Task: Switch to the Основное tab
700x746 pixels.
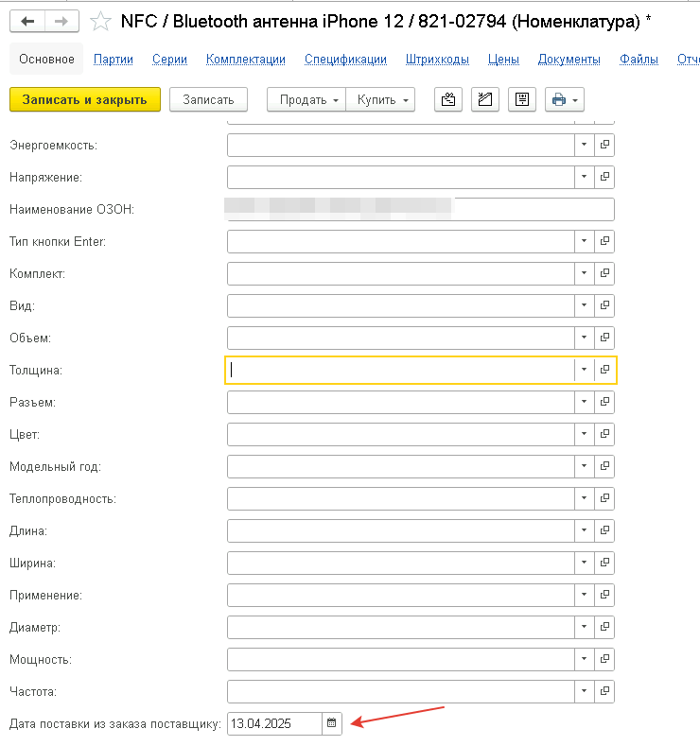Action: (46, 59)
